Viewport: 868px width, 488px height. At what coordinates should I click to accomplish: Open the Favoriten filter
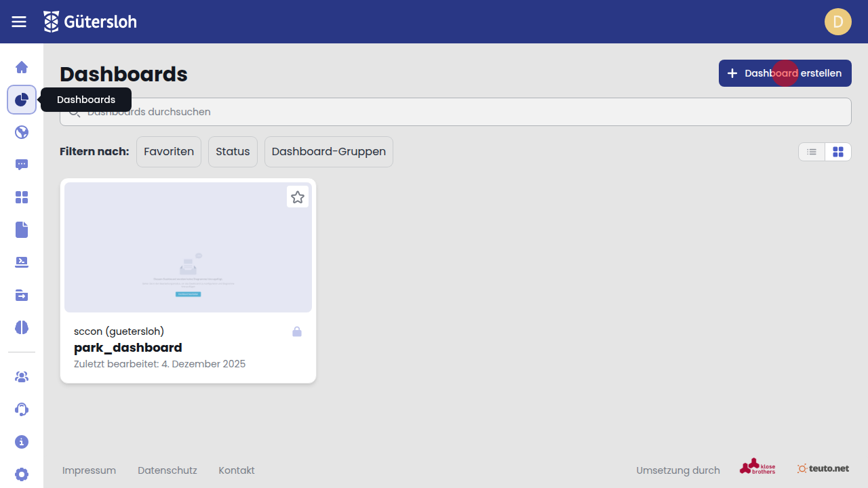click(x=169, y=152)
